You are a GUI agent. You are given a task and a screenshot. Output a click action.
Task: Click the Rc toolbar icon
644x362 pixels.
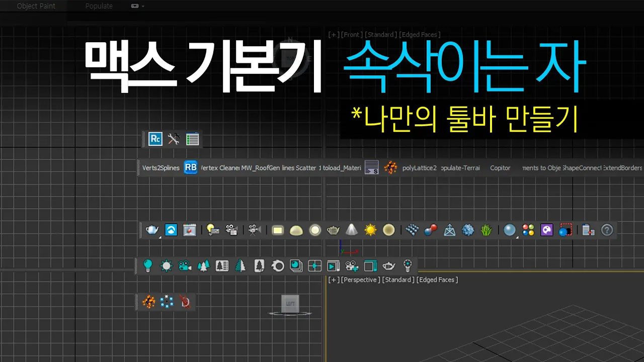point(155,139)
